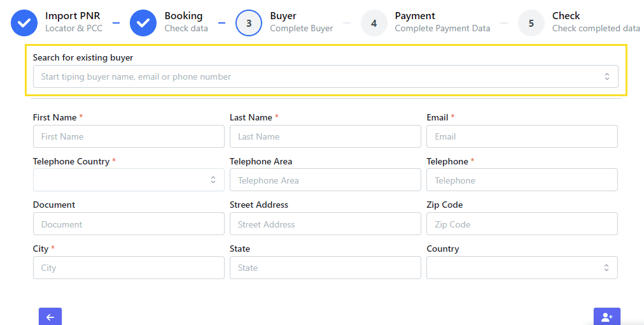Viewport: 644px width, 325px height.
Task: Click the Booking checkmark step icon
Action: 143,23
